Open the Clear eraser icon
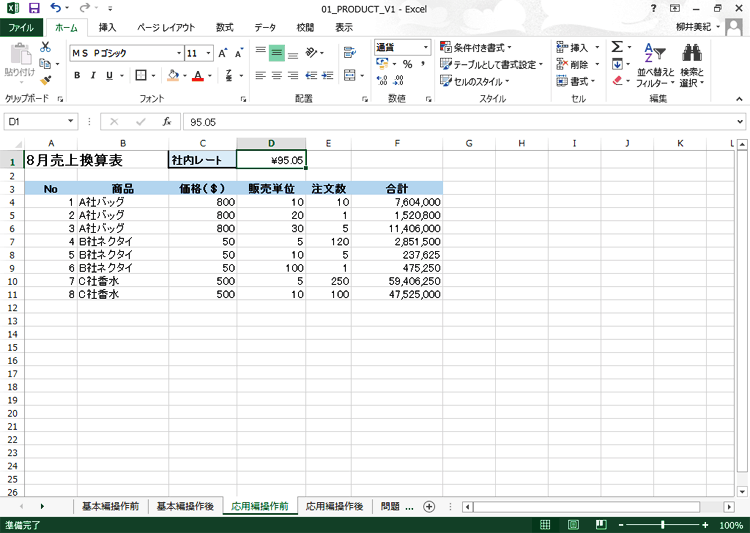Viewport: 750px width, 533px height. [617, 80]
